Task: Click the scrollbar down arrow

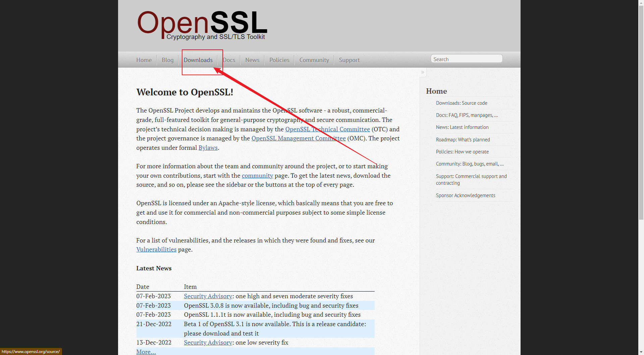Action: point(641,352)
